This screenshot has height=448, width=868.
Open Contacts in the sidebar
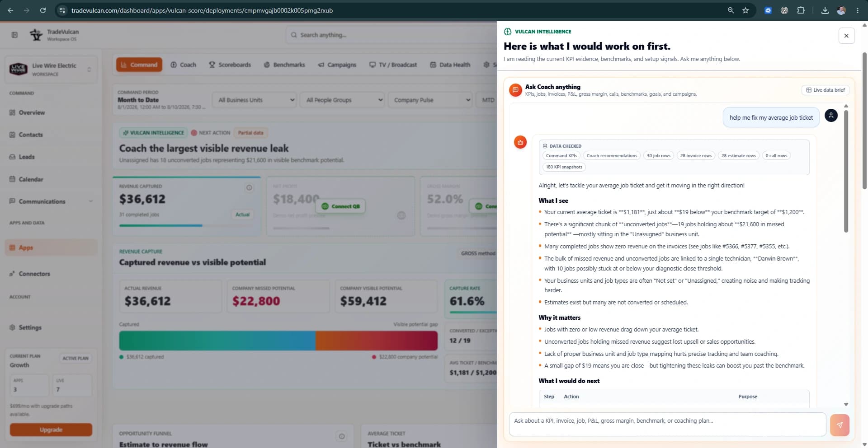(x=51, y=135)
